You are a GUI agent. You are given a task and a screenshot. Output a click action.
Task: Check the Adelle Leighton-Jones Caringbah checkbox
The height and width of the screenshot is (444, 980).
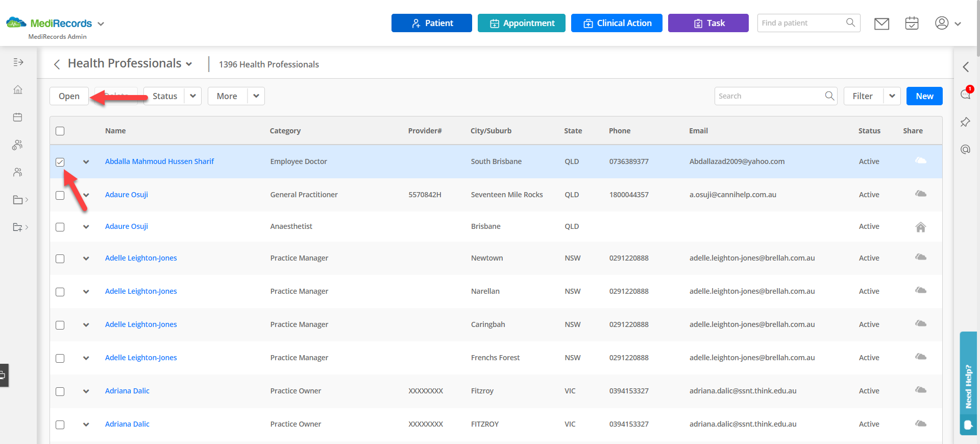click(60, 325)
